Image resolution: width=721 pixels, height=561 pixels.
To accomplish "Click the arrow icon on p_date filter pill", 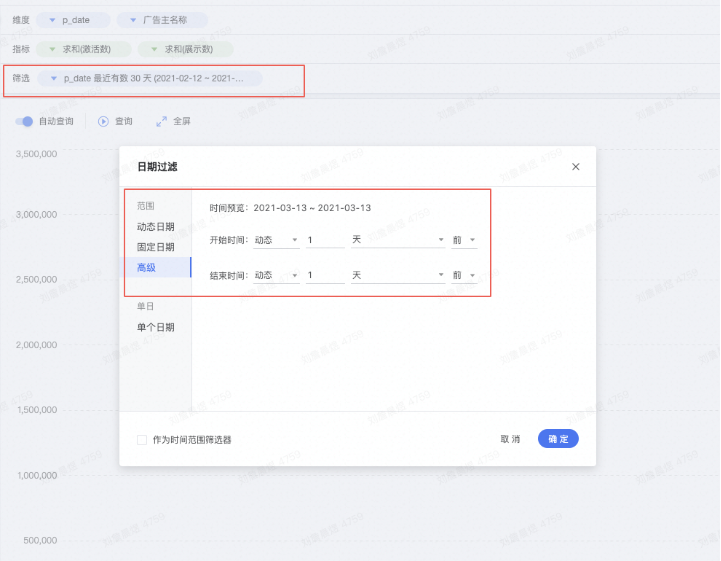I will click(53, 77).
